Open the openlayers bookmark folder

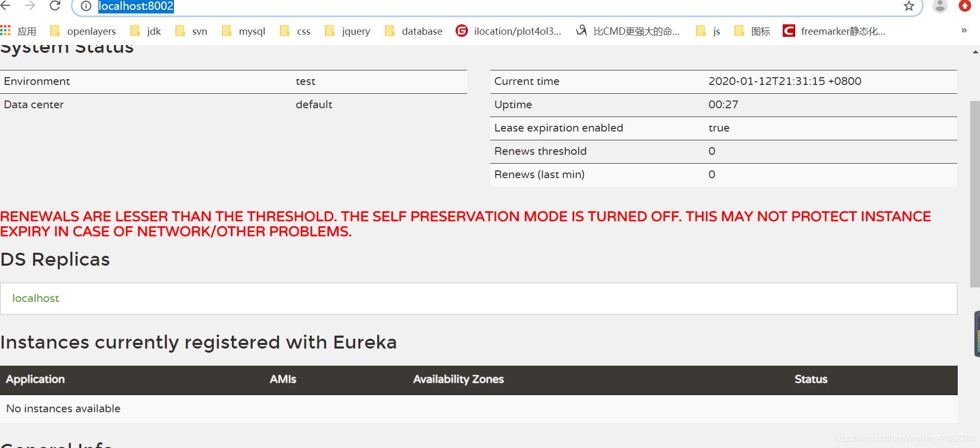[83, 31]
